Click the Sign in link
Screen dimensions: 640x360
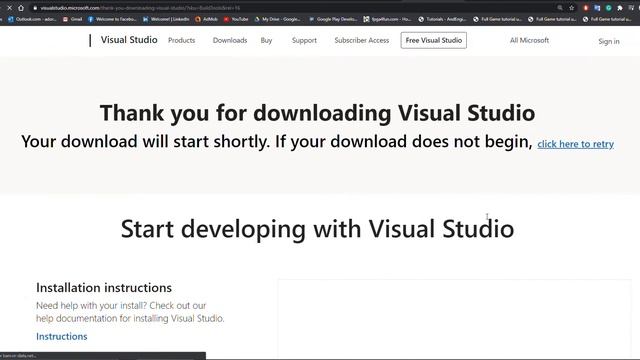pyautogui.click(x=609, y=41)
